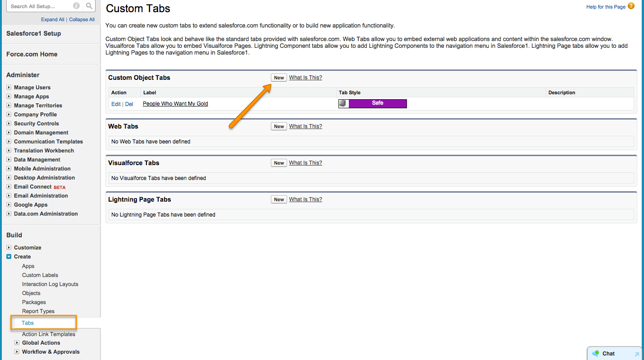Click New for Web Tabs

pyautogui.click(x=279, y=126)
